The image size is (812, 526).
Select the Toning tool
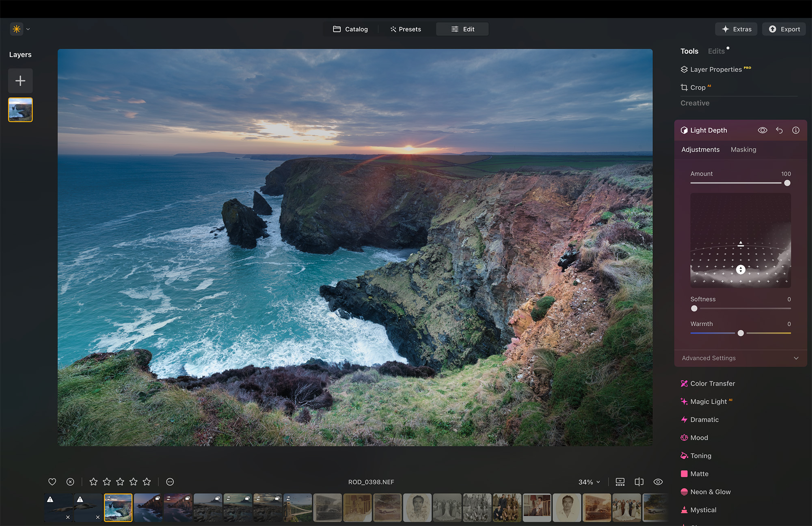coord(701,456)
